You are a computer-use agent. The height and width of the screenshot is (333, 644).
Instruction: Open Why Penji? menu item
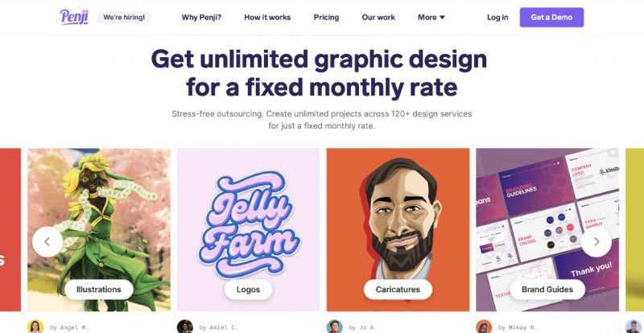[x=202, y=17]
